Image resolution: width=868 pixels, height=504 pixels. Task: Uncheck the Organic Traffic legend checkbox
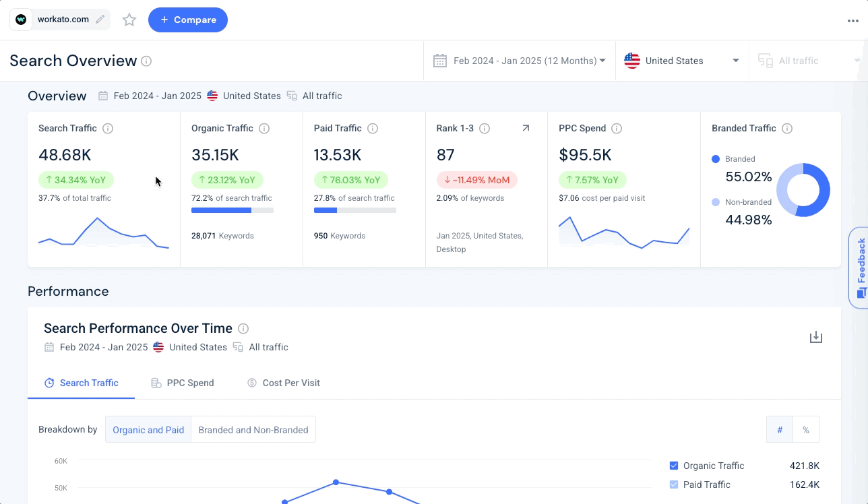point(674,466)
